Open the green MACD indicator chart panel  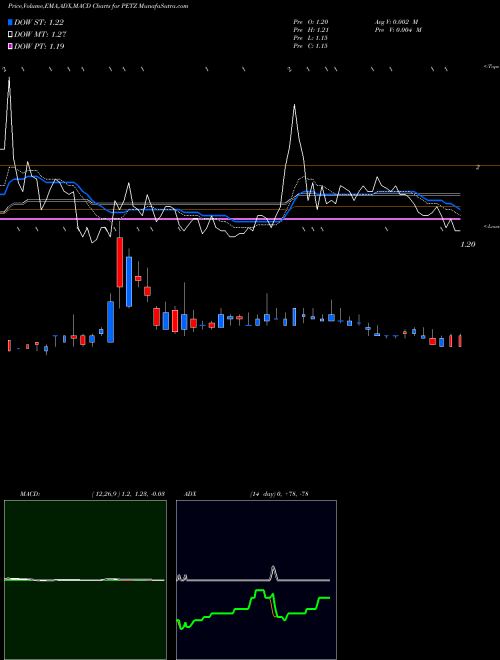[85, 580]
